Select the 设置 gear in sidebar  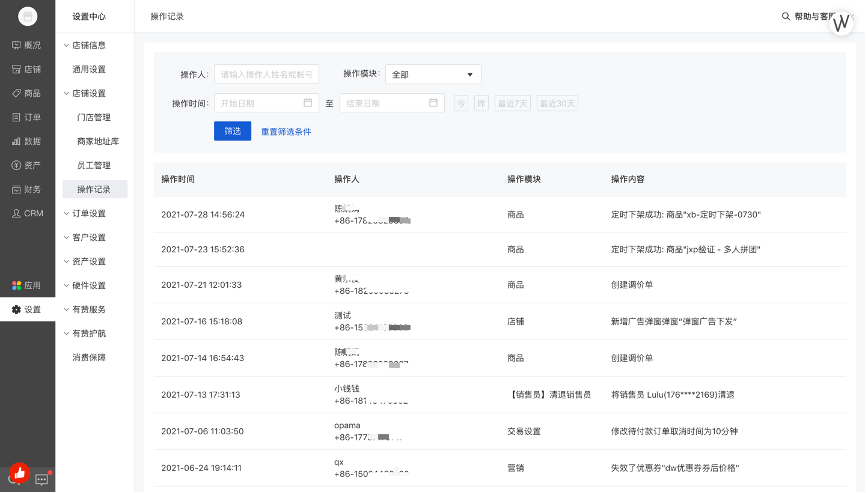coord(27,310)
